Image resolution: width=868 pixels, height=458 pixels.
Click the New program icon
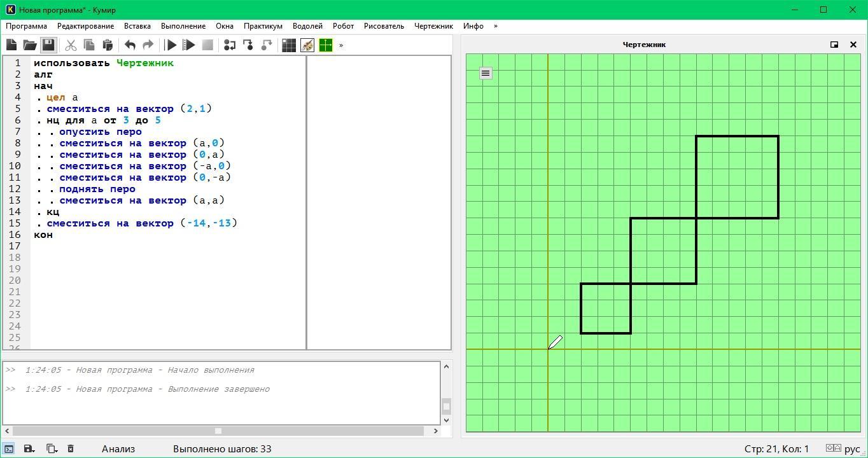[x=11, y=45]
